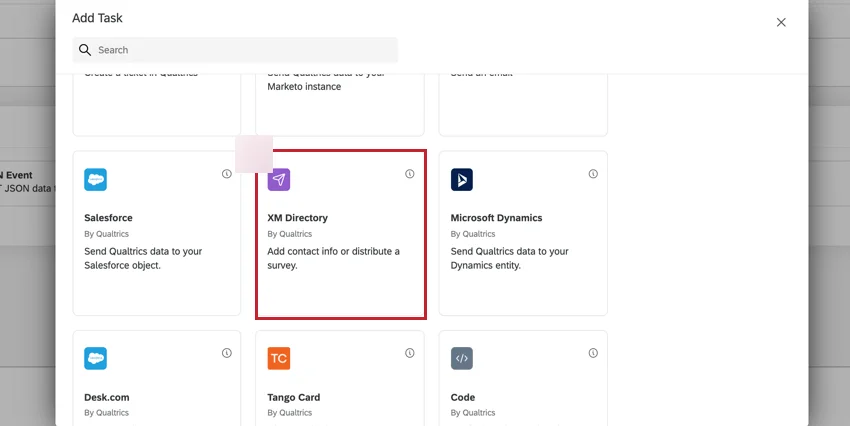850x426 pixels.
Task: Close the Add Task dialog
Action: 781,22
